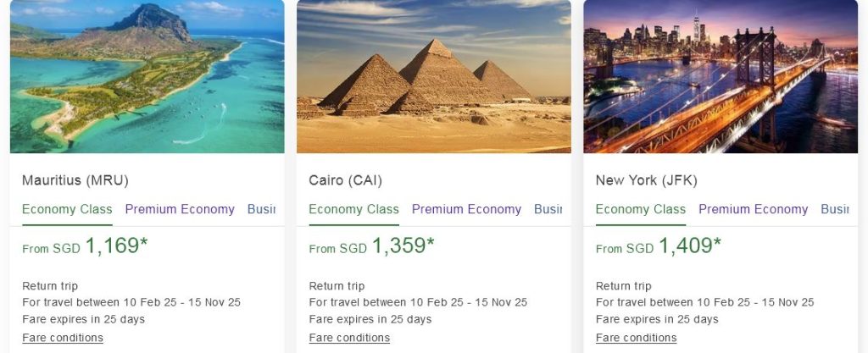Open Fare conditions for New York
868x353 pixels.
tap(637, 338)
